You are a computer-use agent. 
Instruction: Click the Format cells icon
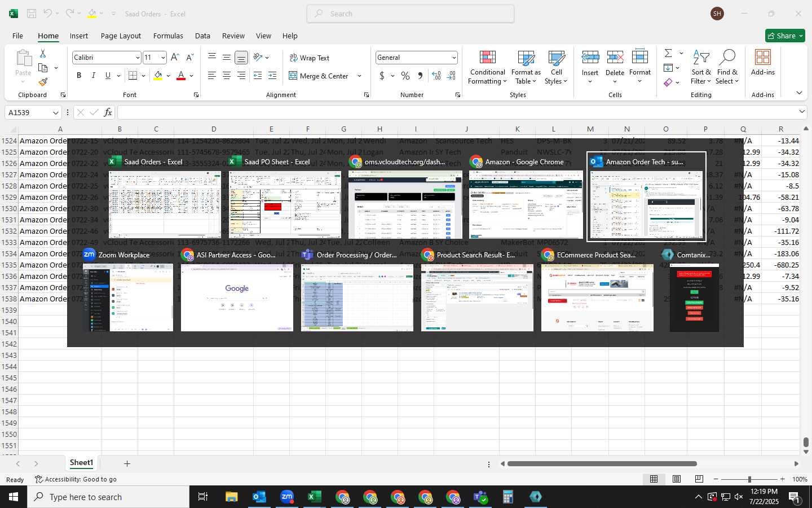639,58
